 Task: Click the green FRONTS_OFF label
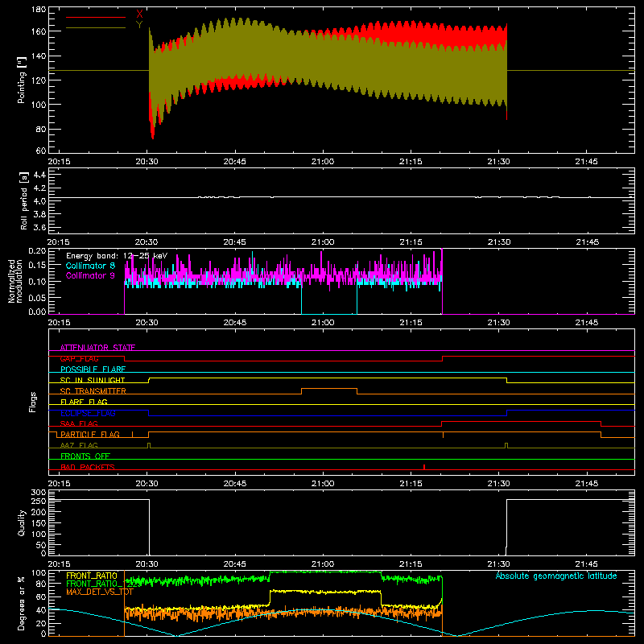tap(85, 456)
